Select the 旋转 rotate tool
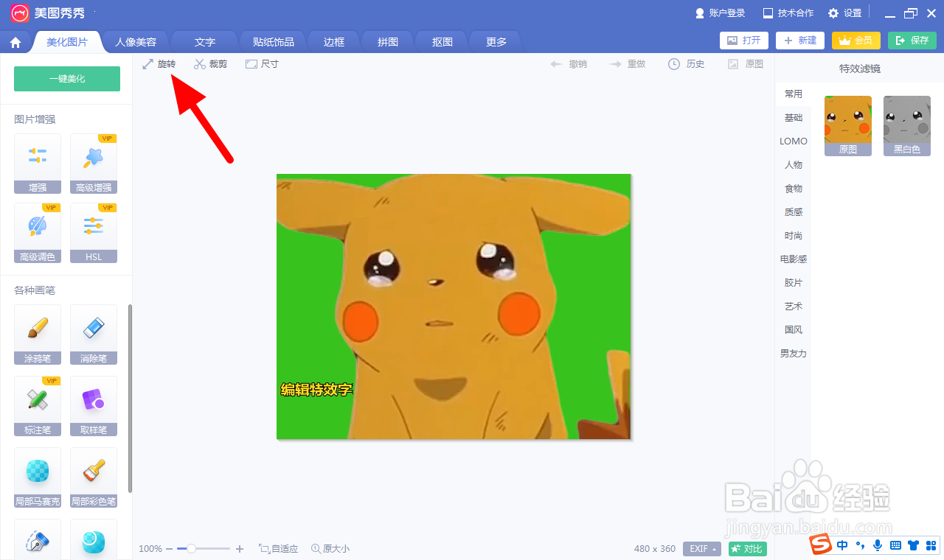The width and height of the screenshot is (944, 560). click(x=159, y=64)
